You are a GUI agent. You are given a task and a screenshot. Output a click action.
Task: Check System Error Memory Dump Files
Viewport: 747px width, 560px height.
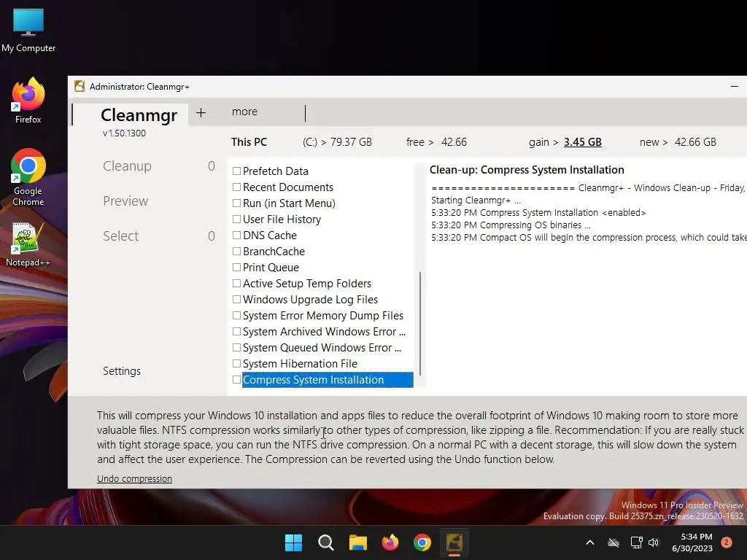point(236,315)
